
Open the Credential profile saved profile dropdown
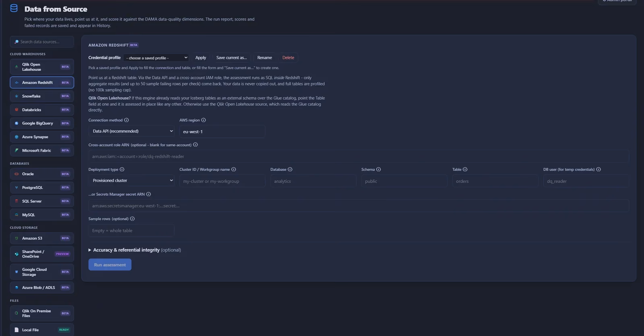(156, 58)
